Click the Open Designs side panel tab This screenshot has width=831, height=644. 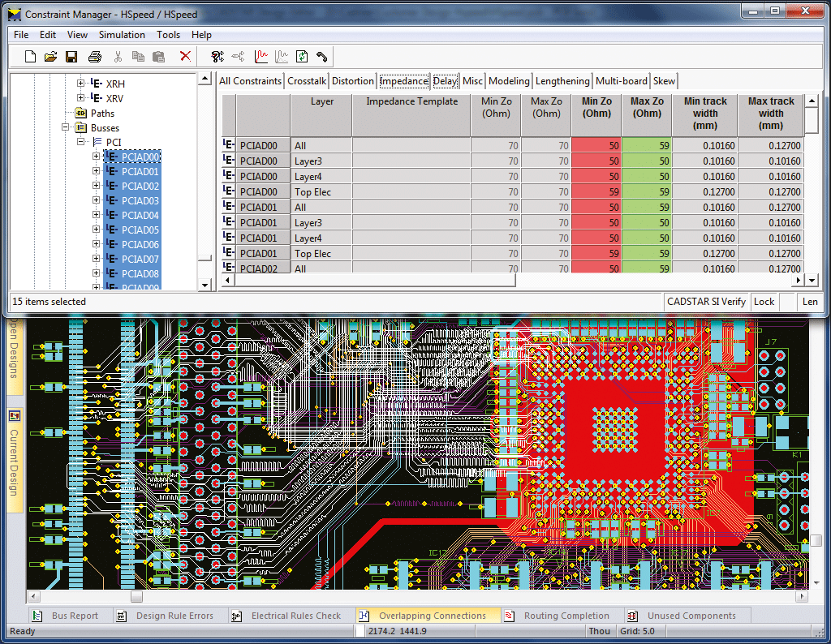15,356
